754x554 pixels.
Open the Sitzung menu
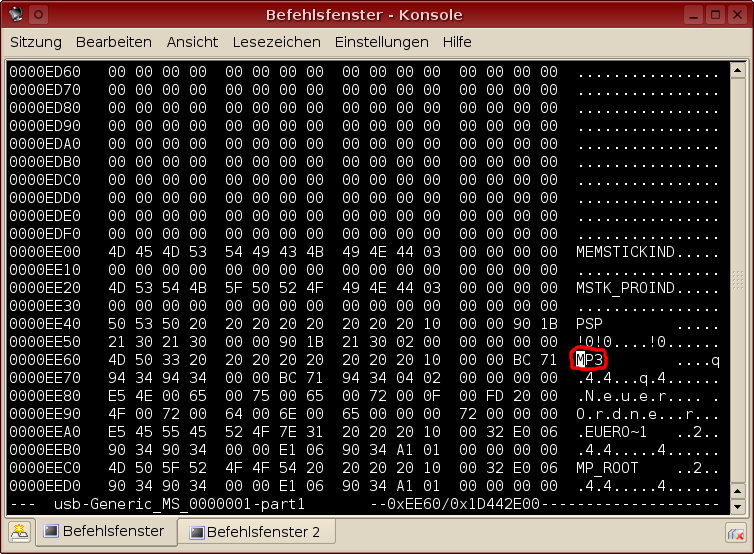(36, 42)
